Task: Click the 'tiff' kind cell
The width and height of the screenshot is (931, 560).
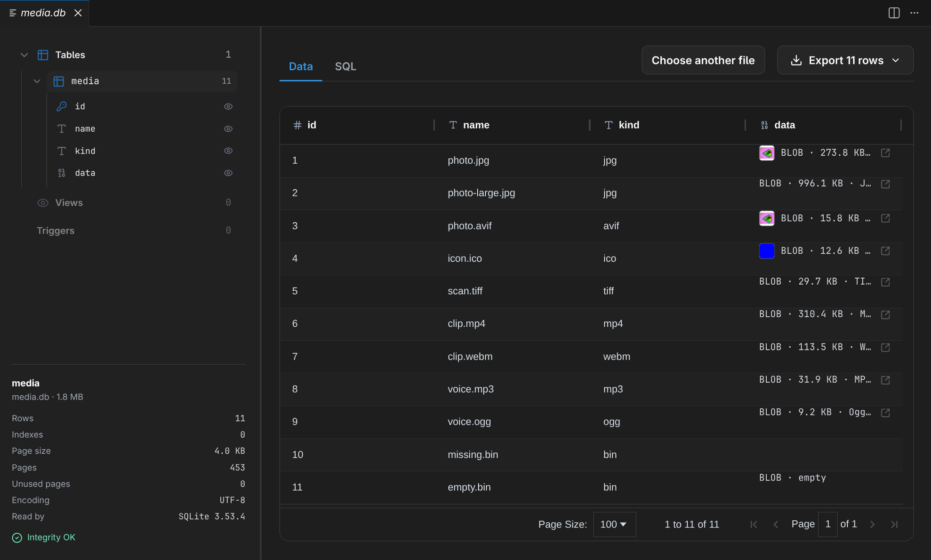Action: [x=609, y=291]
